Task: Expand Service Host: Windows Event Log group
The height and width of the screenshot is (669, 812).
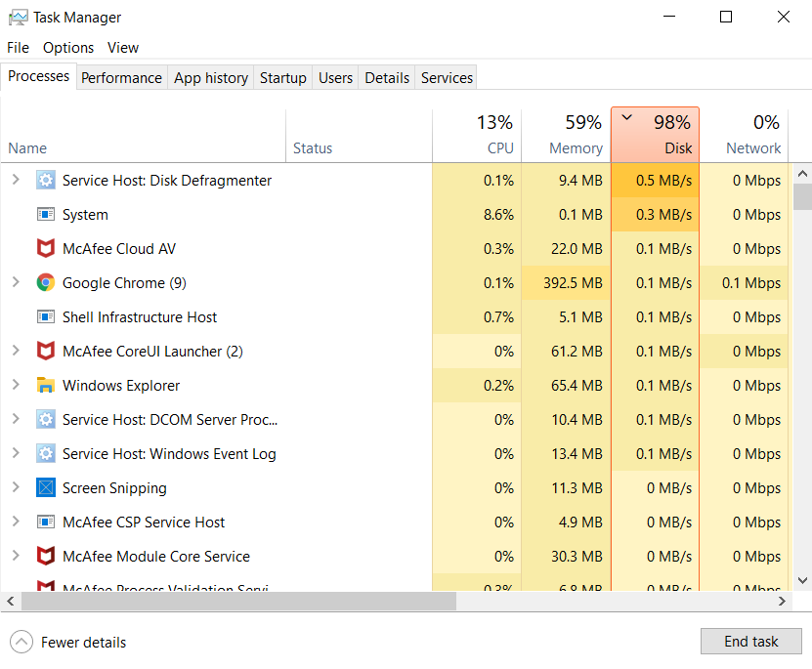Action: [x=16, y=453]
